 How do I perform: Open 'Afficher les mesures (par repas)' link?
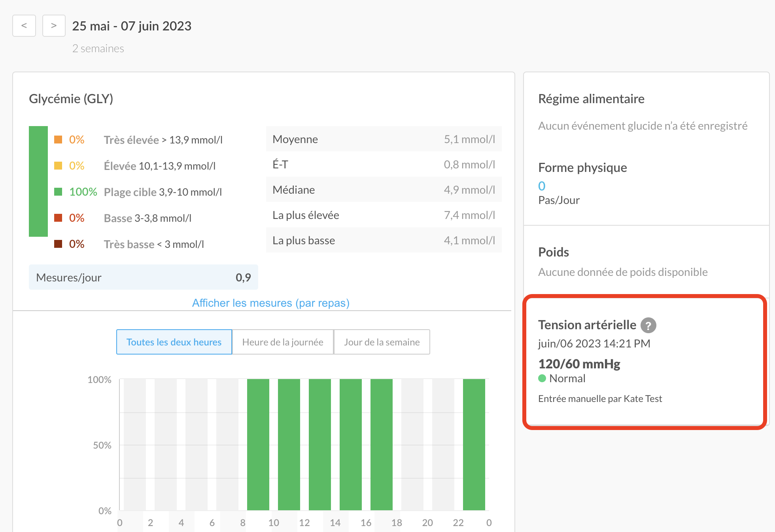tap(271, 303)
